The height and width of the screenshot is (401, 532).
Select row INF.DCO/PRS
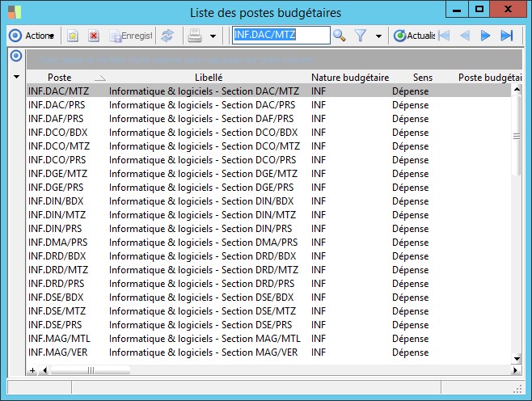(268, 160)
